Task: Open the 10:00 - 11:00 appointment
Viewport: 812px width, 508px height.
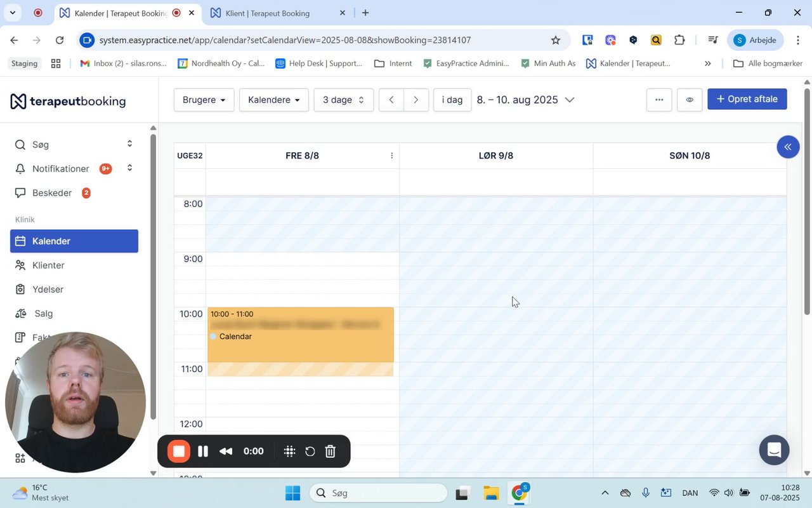Action: [301, 335]
